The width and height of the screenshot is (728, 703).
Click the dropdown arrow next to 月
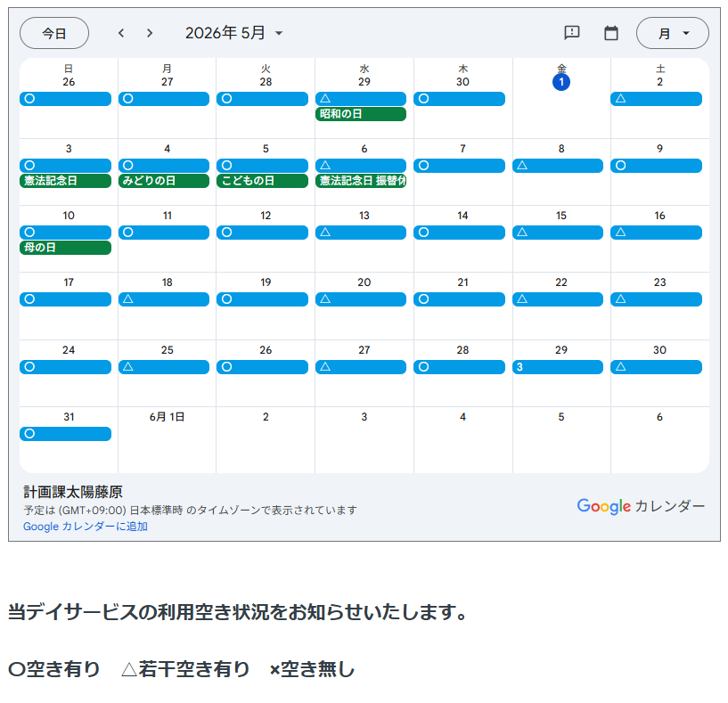coord(686,33)
